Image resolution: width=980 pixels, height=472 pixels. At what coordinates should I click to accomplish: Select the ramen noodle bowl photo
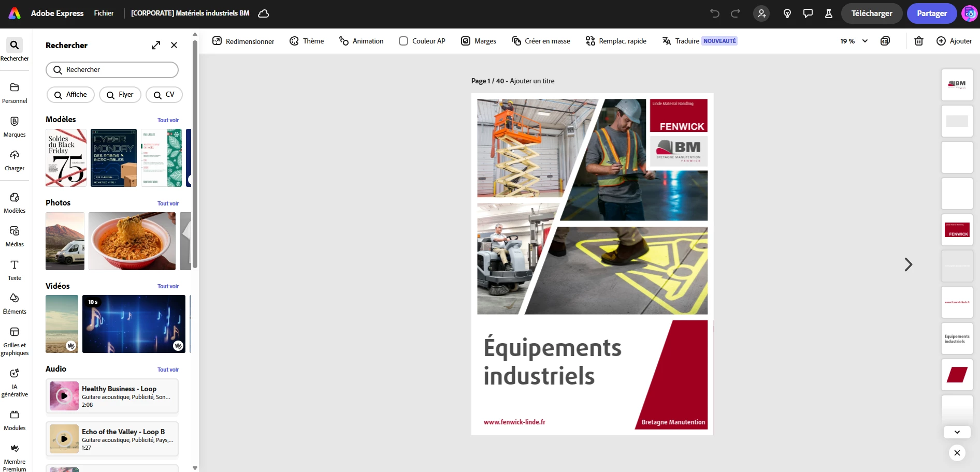coord(132,241)
